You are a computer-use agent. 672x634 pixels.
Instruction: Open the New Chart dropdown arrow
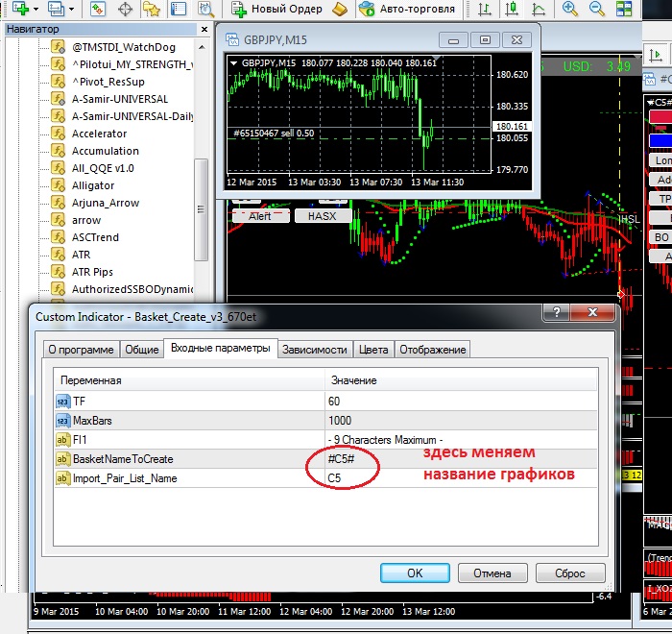pyautogui.click(x=36, y=9)
